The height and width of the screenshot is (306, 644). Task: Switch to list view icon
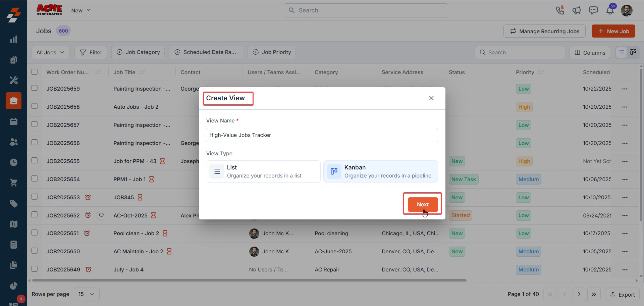click(x=622, y=52)
